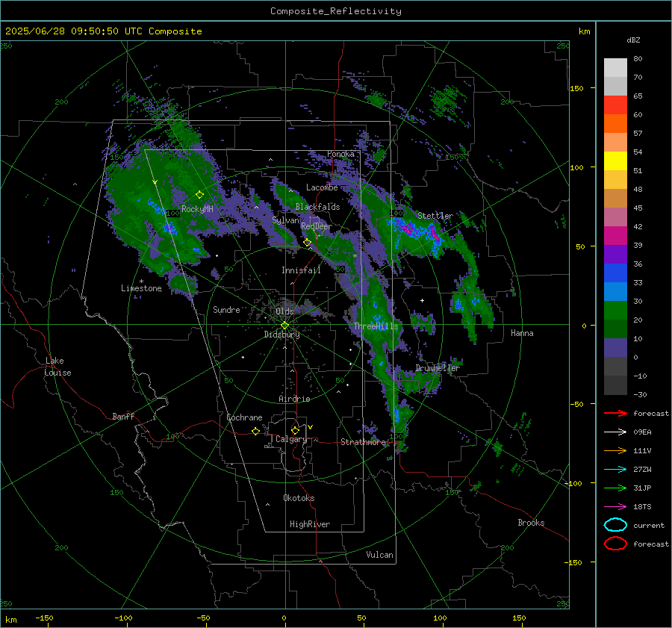Select the Okotoks label
The width and height of the screenshot is (672, 628).
click(299, 498)
